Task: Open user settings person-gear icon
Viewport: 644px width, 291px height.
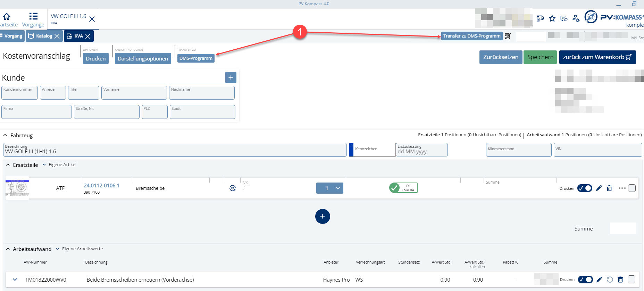Action: click(576, 18)
